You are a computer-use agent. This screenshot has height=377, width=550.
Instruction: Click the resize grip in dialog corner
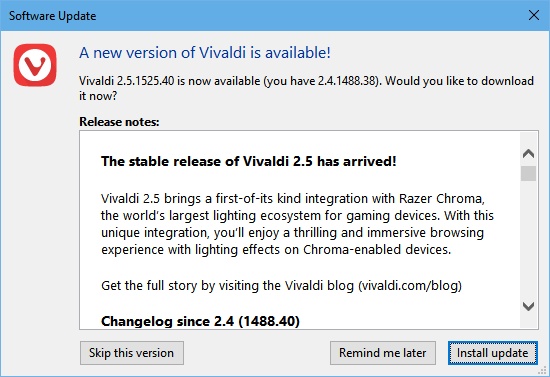[543, 370]
